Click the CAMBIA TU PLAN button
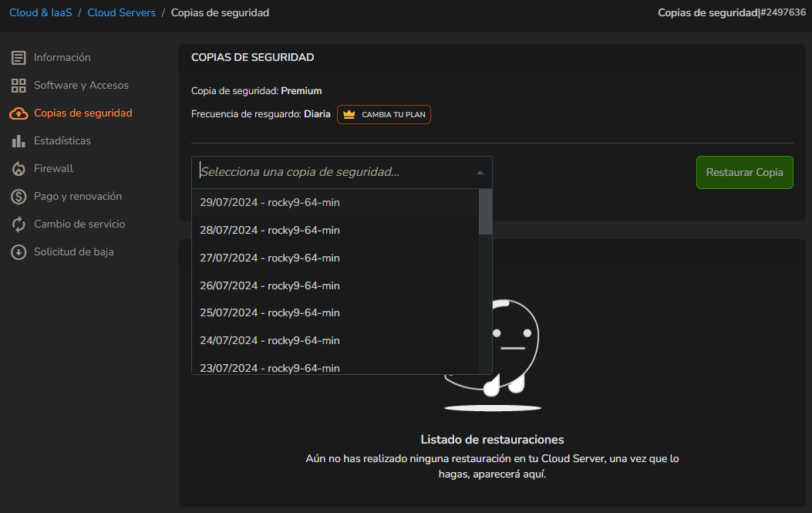Screen dimensions: 812x513 click(384, 114)
